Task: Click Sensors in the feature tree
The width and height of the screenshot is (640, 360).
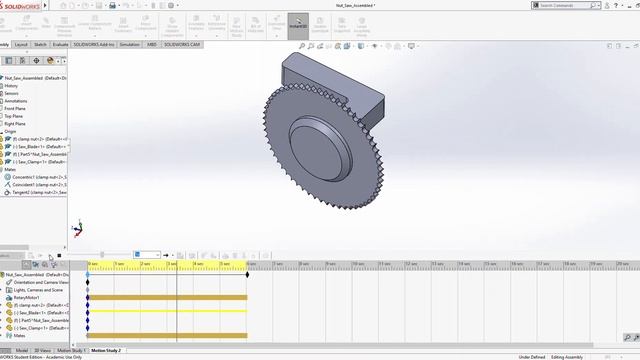Action: [x=11, y=93]
